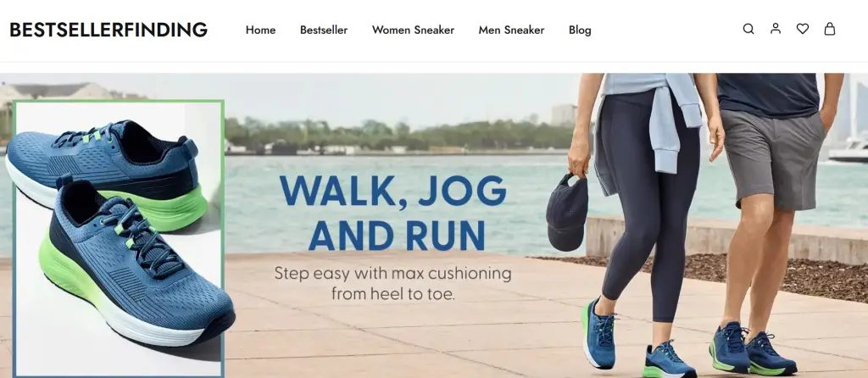Click the blue sneaker product image
This screenshot has width=868, height=378.
tap(119, 239)
